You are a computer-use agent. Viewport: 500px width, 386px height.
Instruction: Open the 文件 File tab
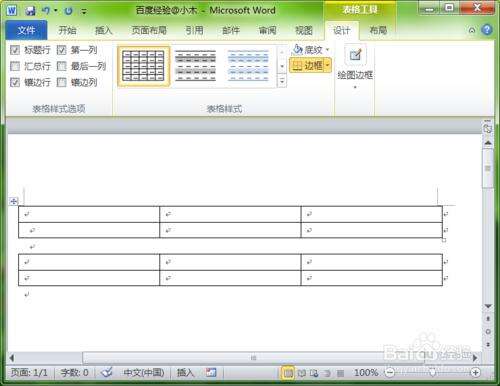[x=26, y=30]
